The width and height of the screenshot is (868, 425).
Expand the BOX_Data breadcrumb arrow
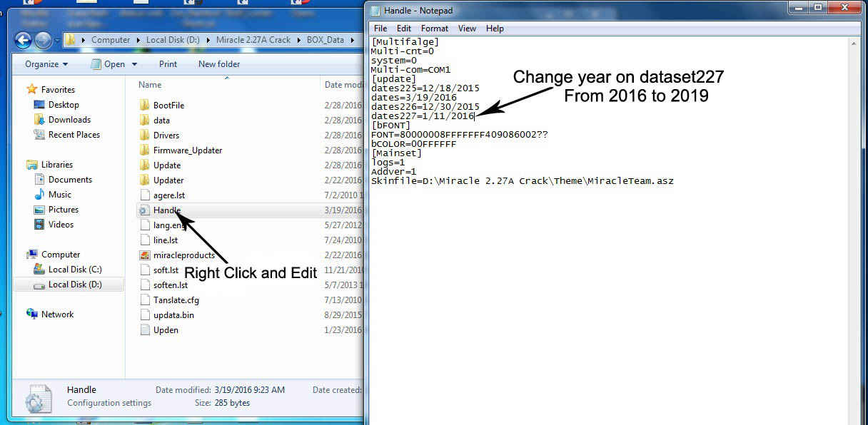point(352,40)
